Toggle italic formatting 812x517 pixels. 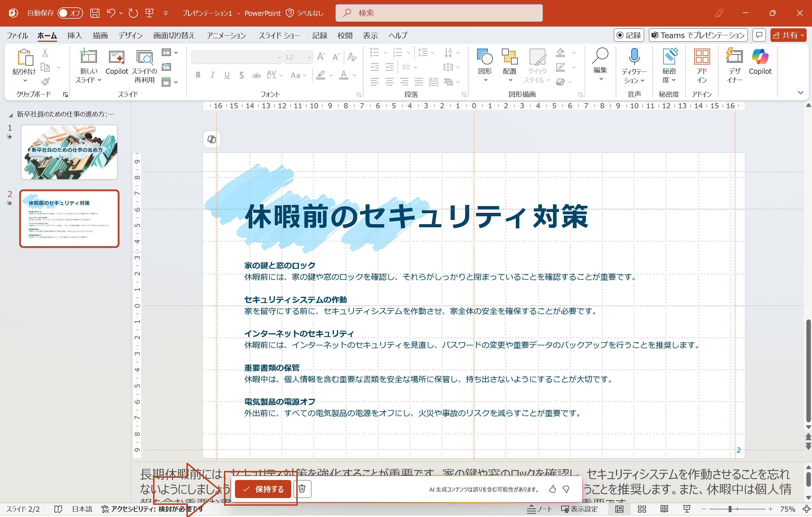(x=212, y=75)
